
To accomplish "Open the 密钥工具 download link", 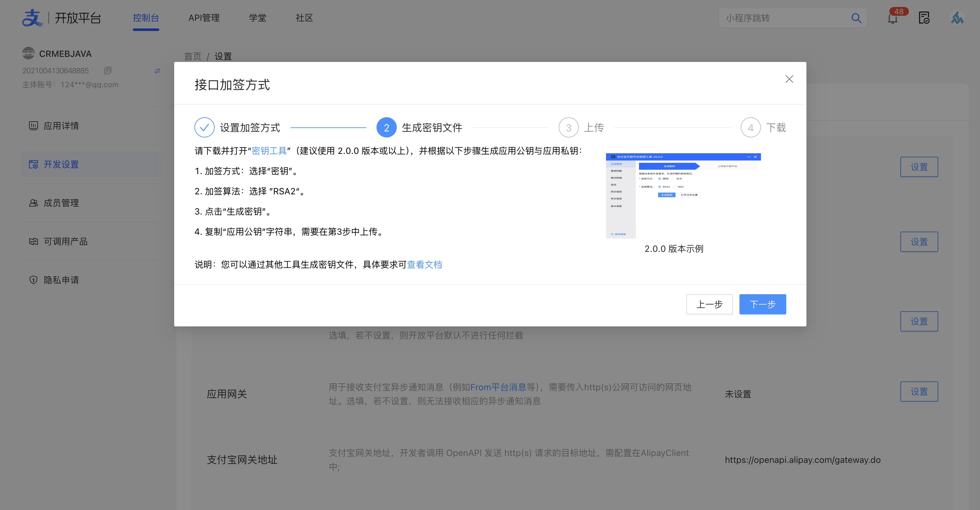I will point(269,151).
